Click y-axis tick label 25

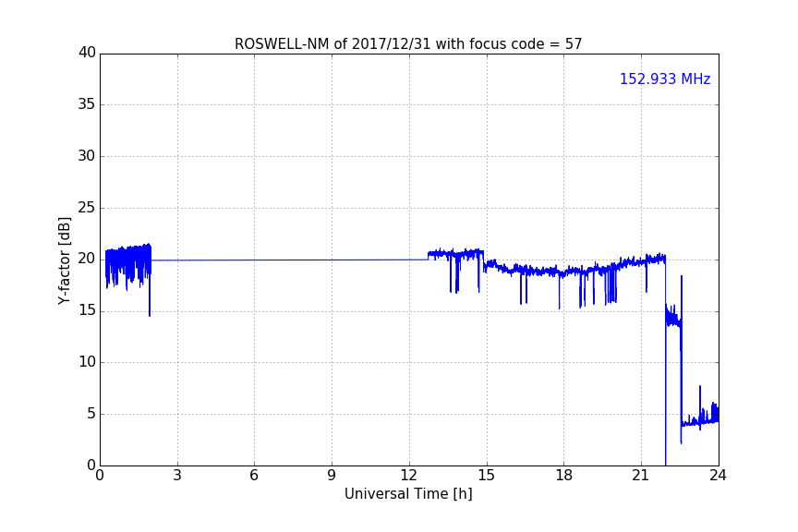point(87,208)
